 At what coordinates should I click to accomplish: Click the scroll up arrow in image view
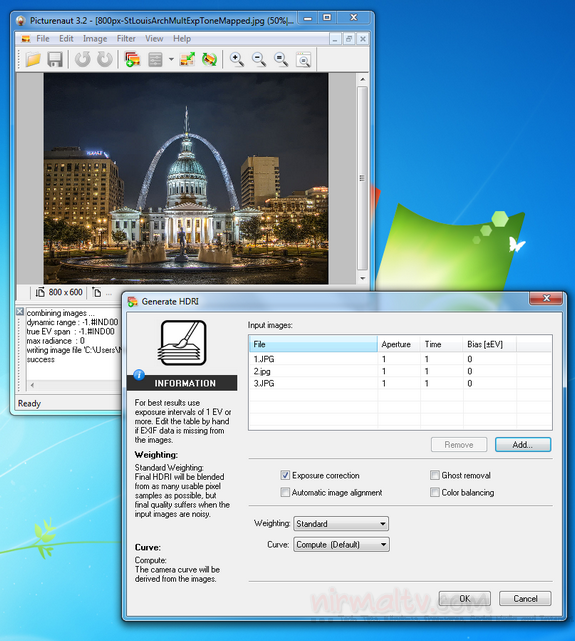pos(362,79)
